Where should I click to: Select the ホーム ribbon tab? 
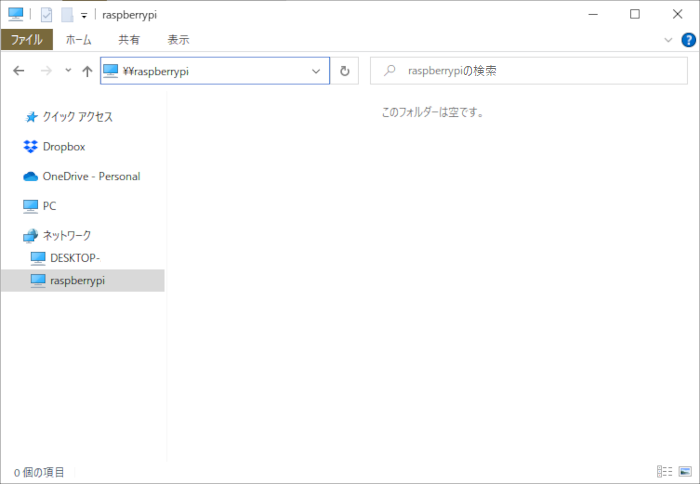click(78, 40)
